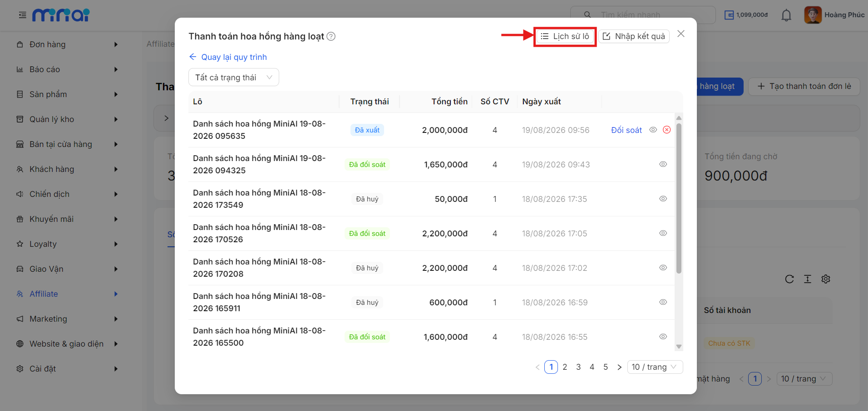
Task: Go to page 3 in the modal pagination
Action: (x=578, y=367)
